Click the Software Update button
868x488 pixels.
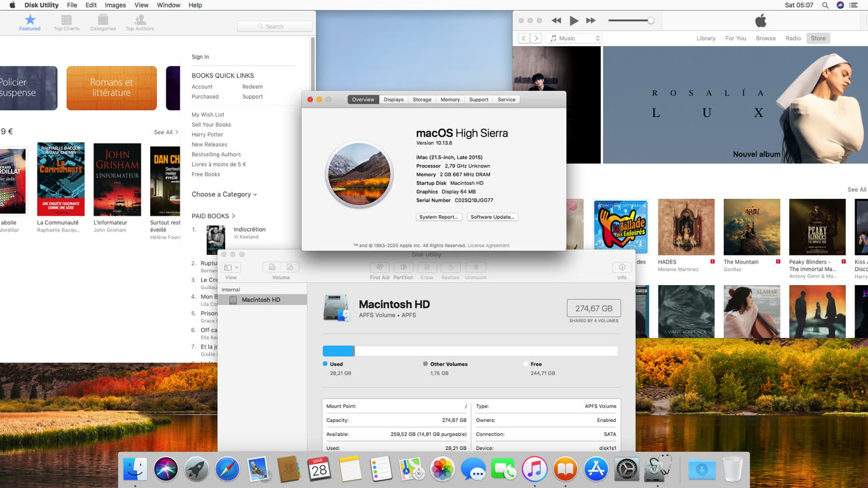click(492, 217)
